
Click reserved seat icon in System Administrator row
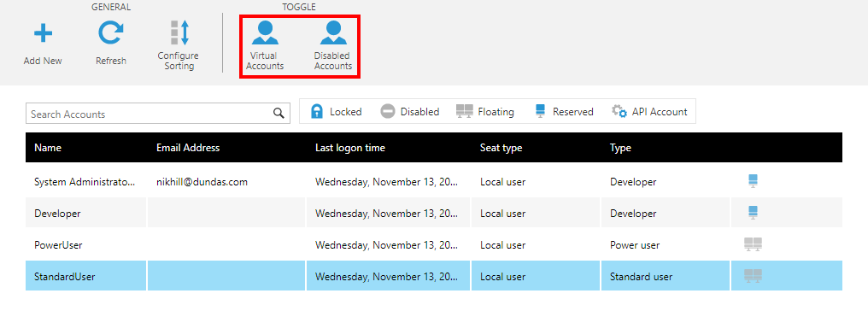753,181
